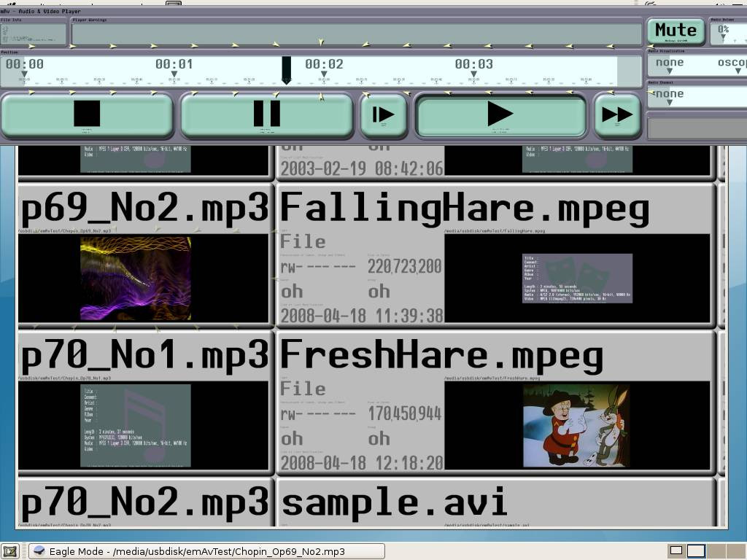Click the Player Warnings field
The image size is (747, 560).
click(x=356, y=34)
